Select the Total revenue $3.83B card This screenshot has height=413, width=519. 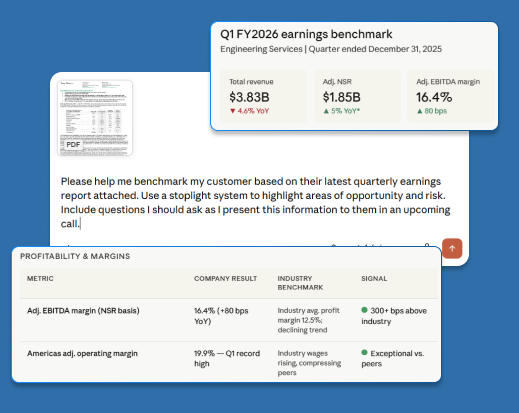pyautogui.click(x=264, y=96)
